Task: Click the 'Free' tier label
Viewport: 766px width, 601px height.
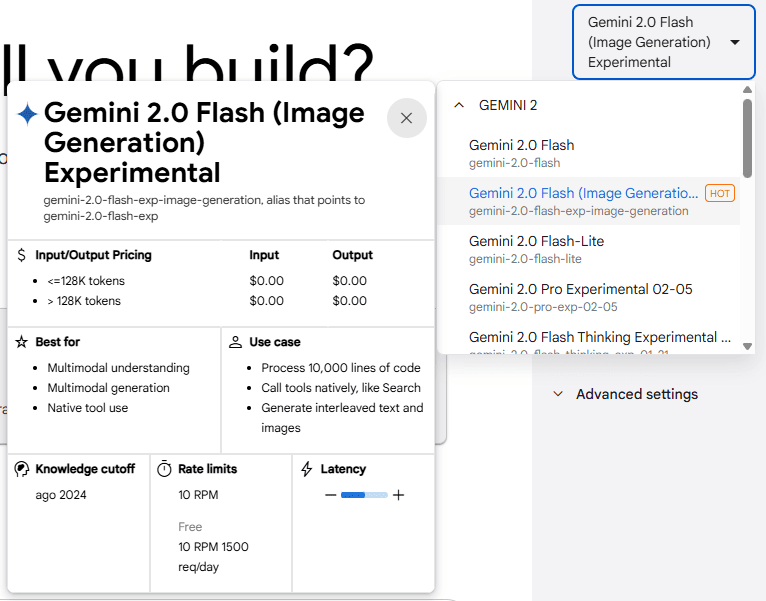Action: pyautogui.click(x=190, y=527)
